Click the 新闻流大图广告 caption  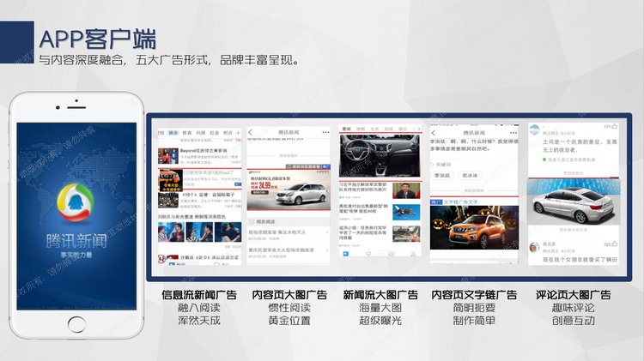coord(380,294)
